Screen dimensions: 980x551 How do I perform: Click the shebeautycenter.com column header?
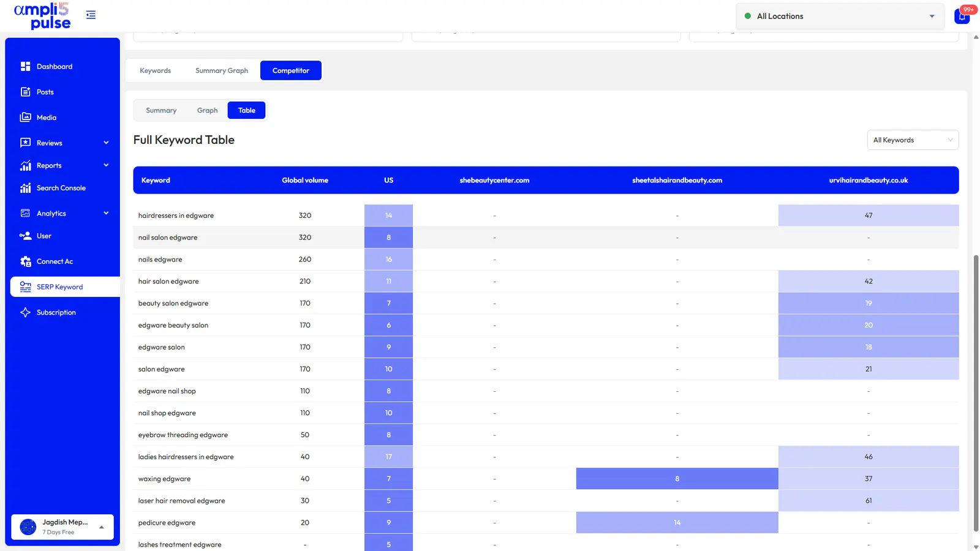click(x=494, y=181)
